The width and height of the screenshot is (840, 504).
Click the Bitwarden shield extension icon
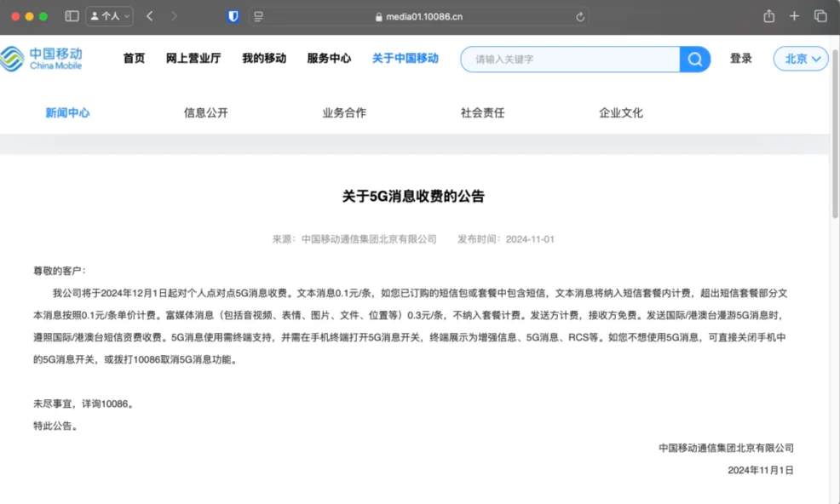233,16
